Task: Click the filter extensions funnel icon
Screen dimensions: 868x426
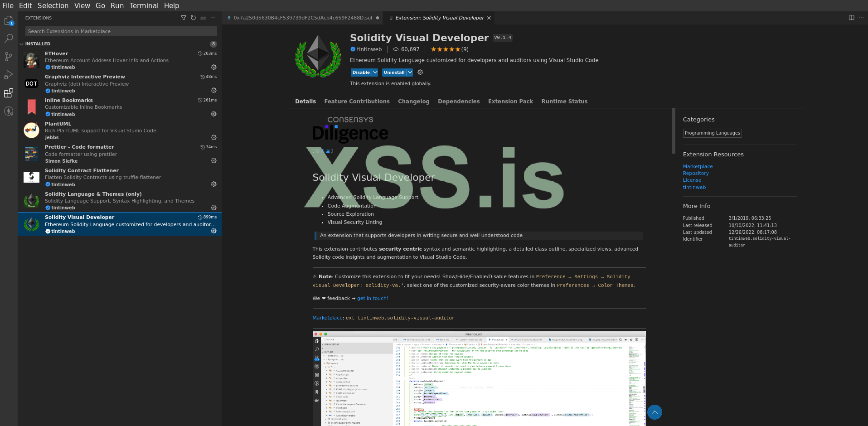Action: coord(184,18)
